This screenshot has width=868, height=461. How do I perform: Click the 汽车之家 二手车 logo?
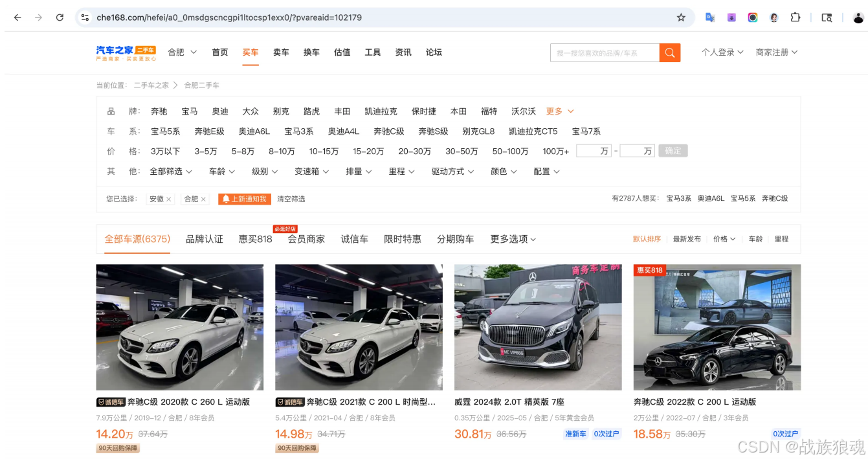126,53
